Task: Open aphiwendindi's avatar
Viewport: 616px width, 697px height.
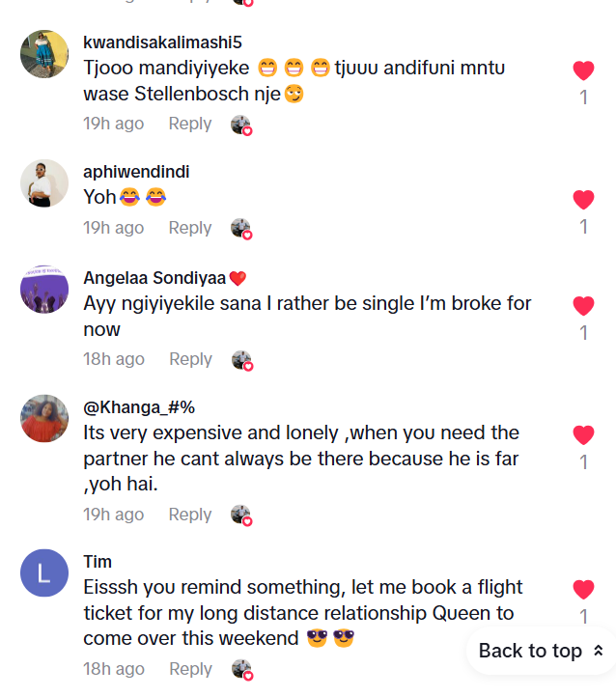Action: pyautogui.click(x=44, y=183)
